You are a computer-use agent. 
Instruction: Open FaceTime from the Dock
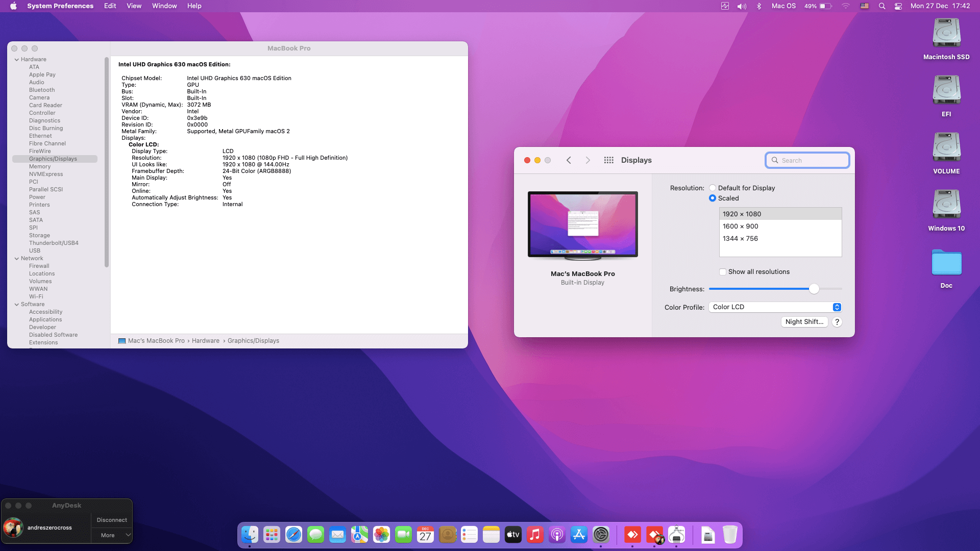tap(403, 535)
